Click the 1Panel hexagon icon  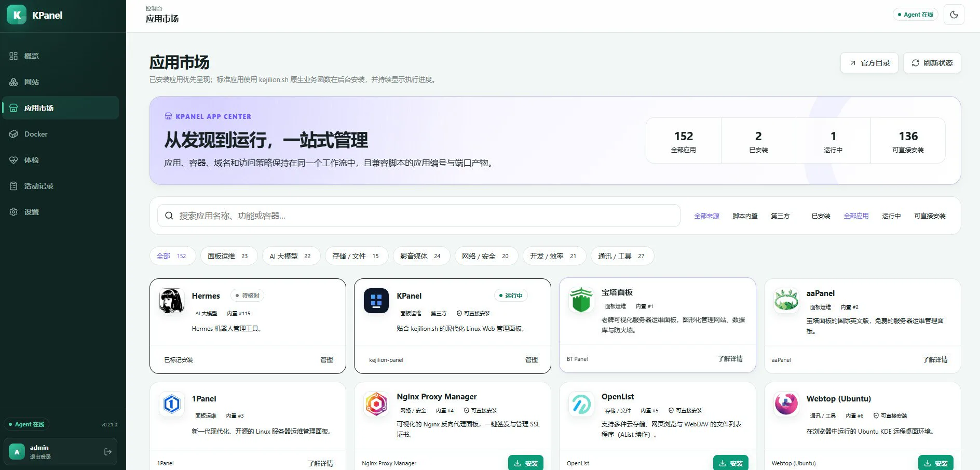click(171, 404)
